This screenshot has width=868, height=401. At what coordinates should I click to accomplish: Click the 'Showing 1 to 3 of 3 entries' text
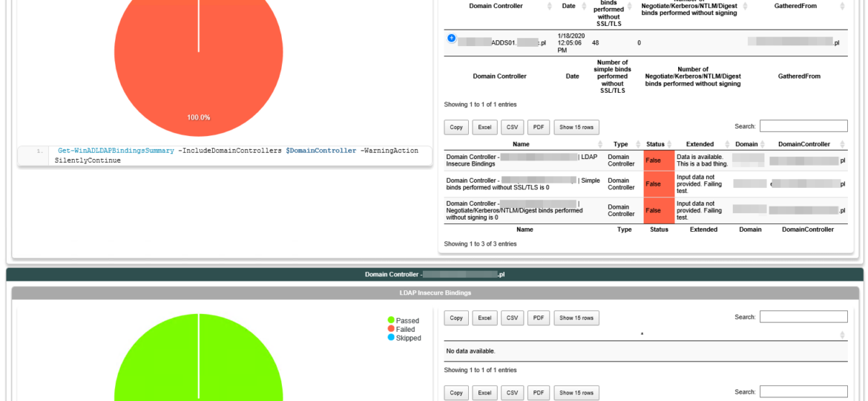[481, 244]
